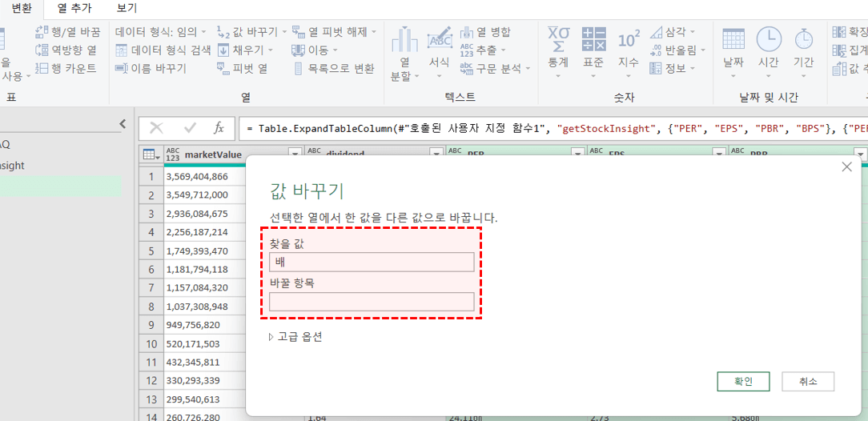Open the marketValue column filter dropdown
This screenshot has width=868, height=421.
294,154
